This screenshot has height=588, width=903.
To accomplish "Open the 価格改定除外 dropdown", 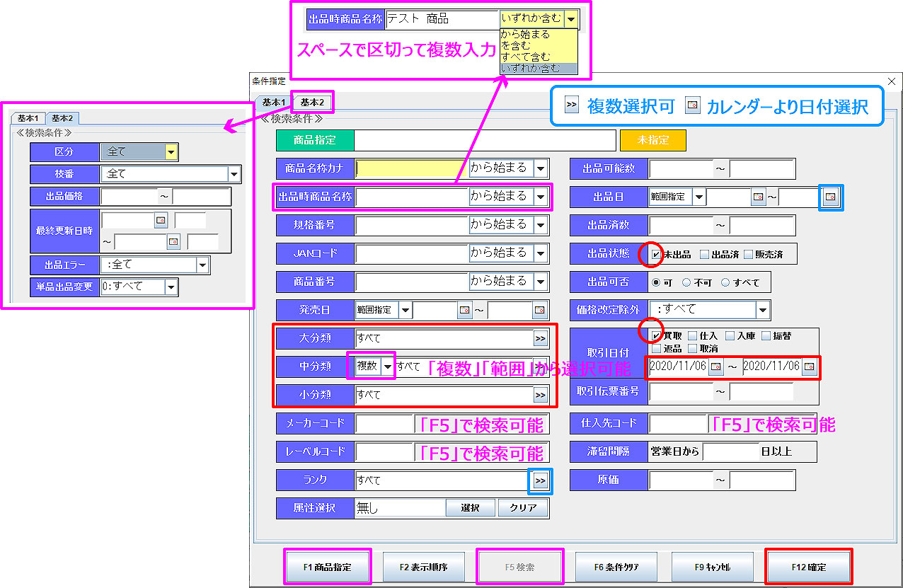I will click(x=762, y=310).
